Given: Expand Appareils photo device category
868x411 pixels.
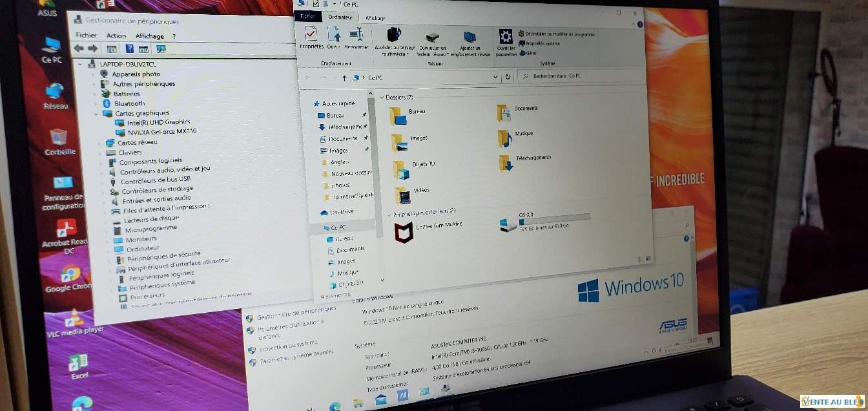Looking at the screenshot, I should [x=94, y=74].
